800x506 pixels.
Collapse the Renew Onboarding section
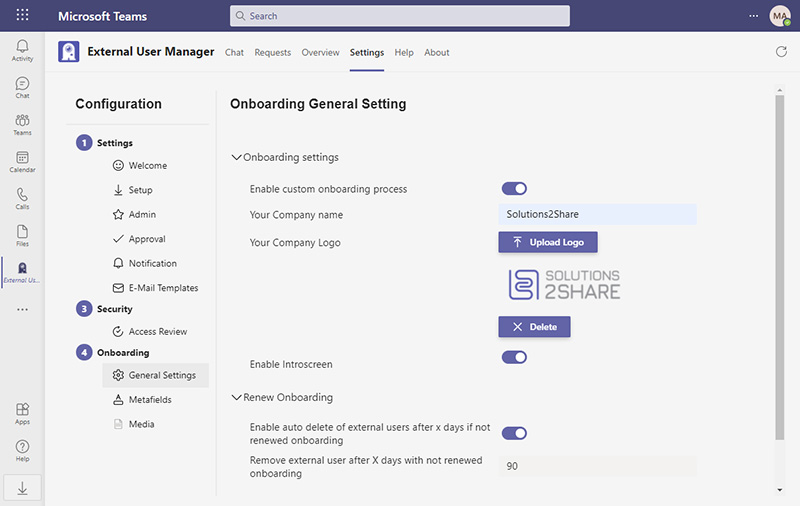coord(282,397)
